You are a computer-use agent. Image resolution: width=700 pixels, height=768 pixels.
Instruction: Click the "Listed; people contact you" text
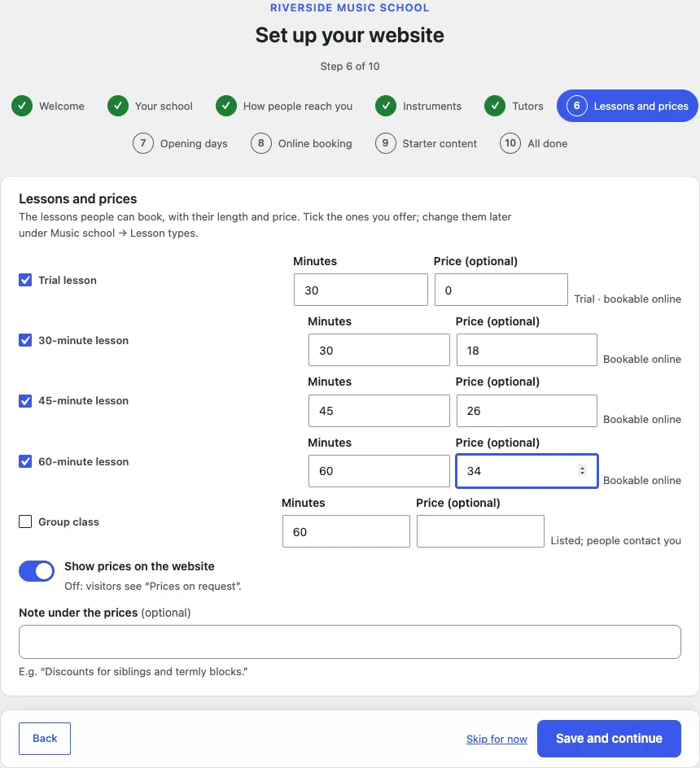tap(615, 541)
